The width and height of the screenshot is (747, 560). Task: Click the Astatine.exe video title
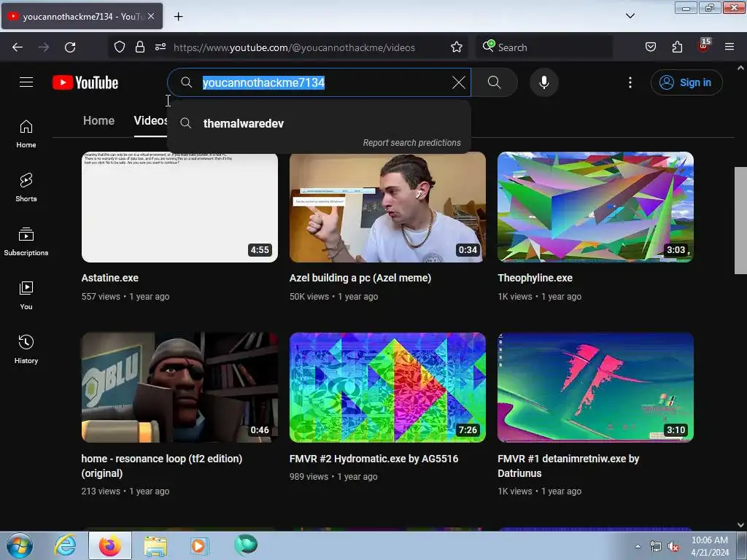[x=110, y=278]
